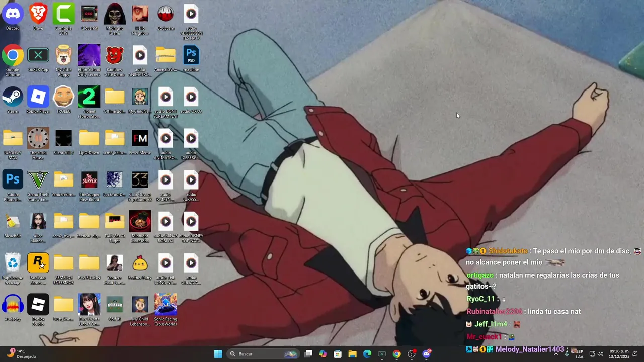Select The Sushi House game icon
Image resolution: width=644 pixels, height=362 pixels.
coord(38,144)
